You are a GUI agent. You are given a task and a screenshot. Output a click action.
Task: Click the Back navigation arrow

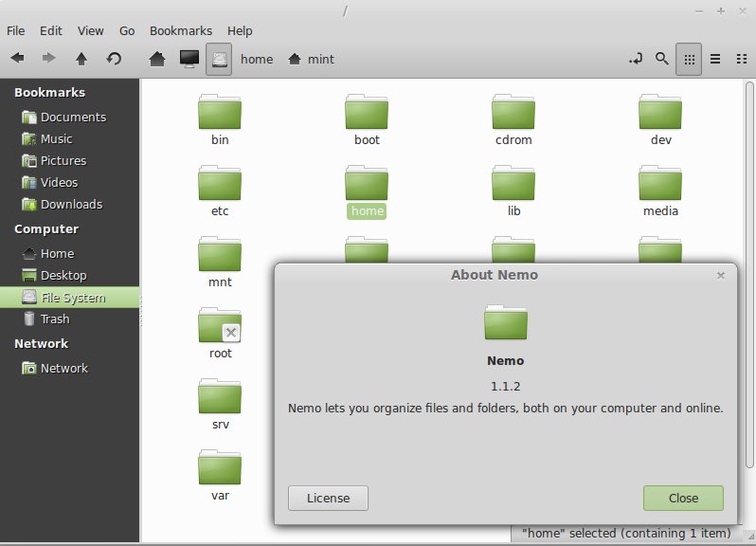coord(17,59)
